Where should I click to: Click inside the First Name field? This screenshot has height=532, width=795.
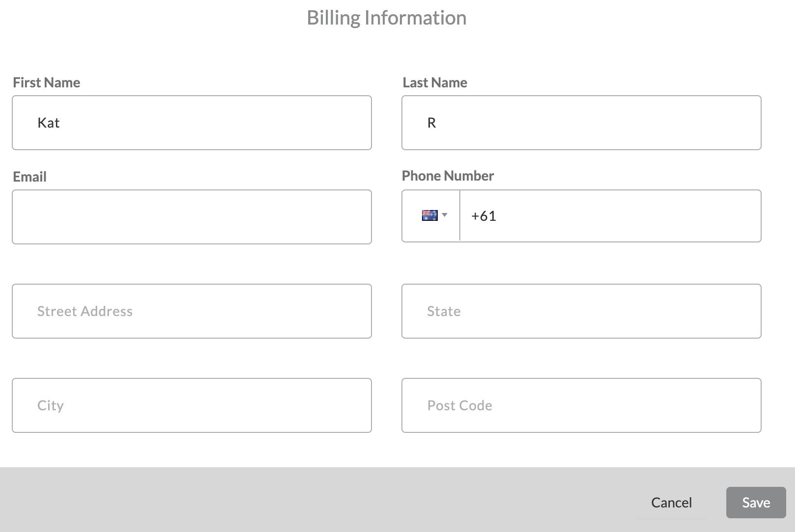click(191, 123)
